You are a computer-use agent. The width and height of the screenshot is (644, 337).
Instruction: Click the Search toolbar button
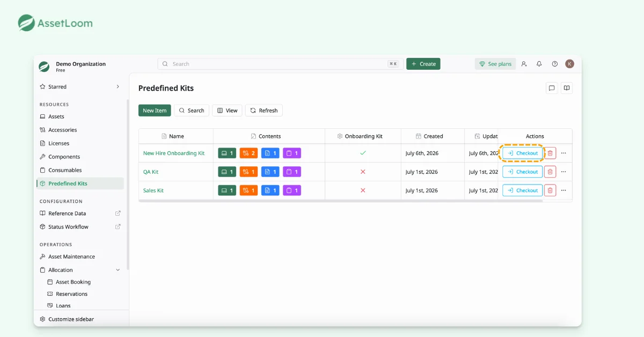192,111
